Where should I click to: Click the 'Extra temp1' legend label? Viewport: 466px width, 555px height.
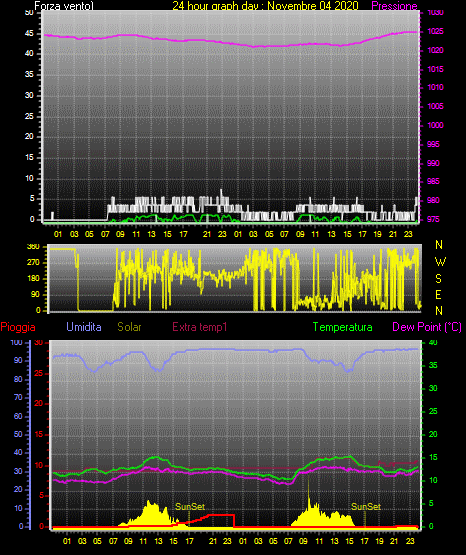[x=200, y=327]
